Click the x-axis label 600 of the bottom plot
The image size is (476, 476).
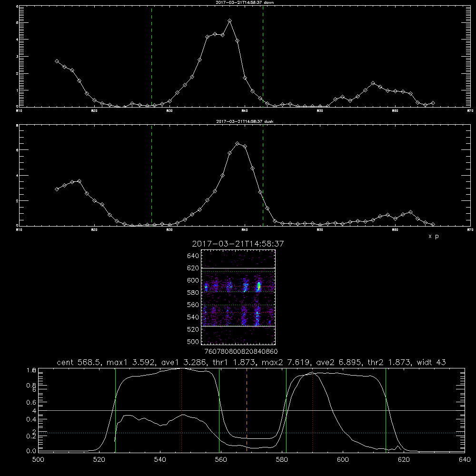tap(343, 460)
